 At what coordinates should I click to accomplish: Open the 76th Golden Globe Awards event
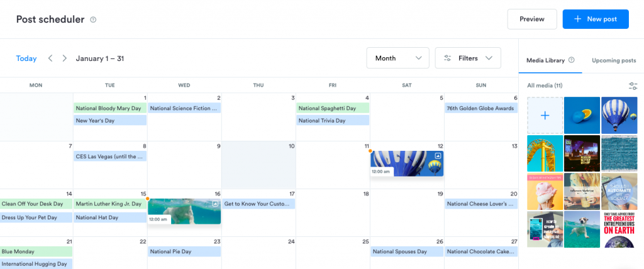pyautogui.click(x=481, y=108)
